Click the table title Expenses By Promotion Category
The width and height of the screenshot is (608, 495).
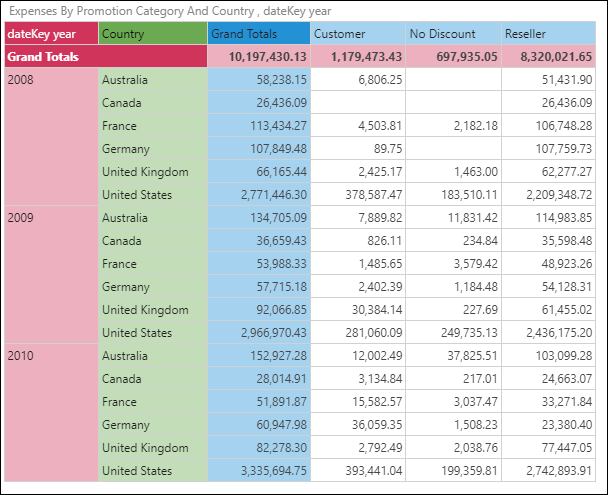[128, 10]
